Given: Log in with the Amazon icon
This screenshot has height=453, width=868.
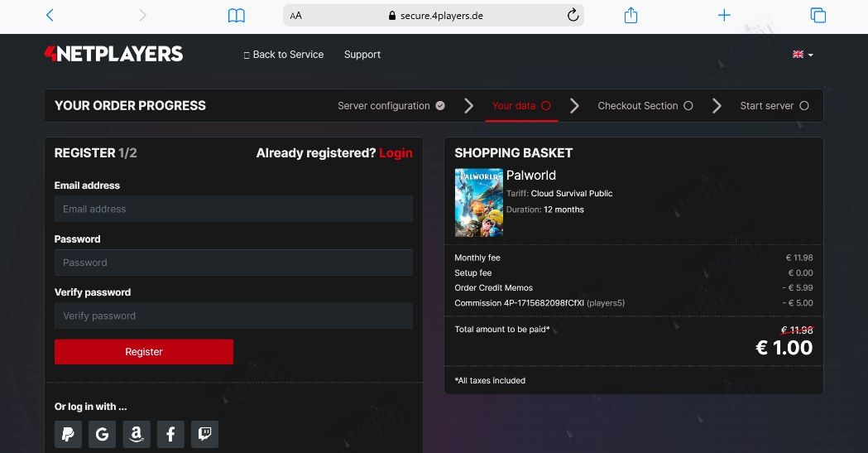Looking at the screenshot, I should [x=137, y=434].
